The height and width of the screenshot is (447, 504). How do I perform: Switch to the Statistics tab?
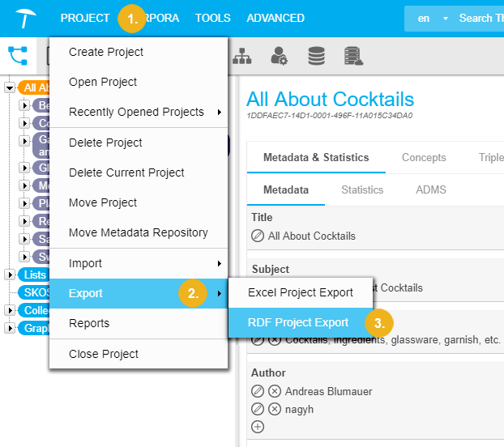(362, 189)
